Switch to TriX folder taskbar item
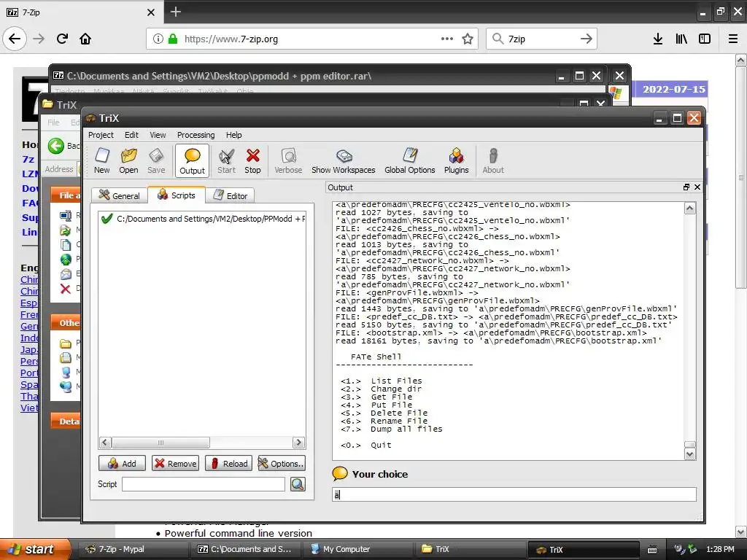Image resolution: width=747 pixels, height=560 pixels. point(469,549)
